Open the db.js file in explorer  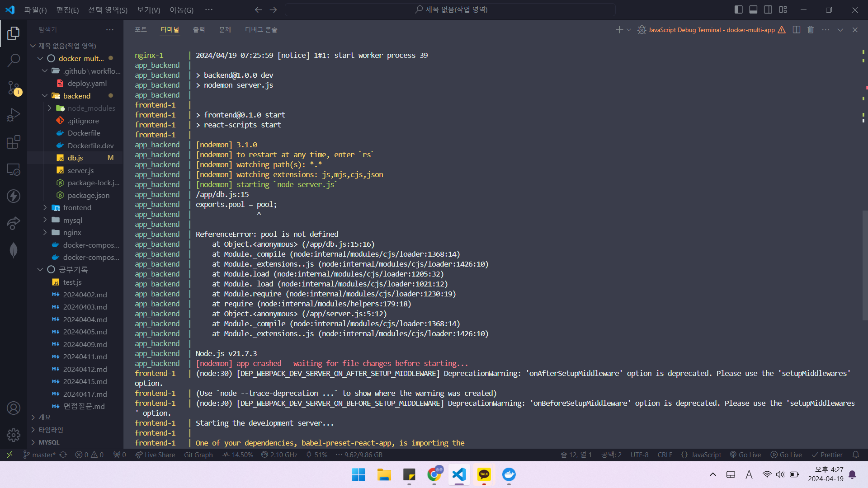(x=75, y=158)
